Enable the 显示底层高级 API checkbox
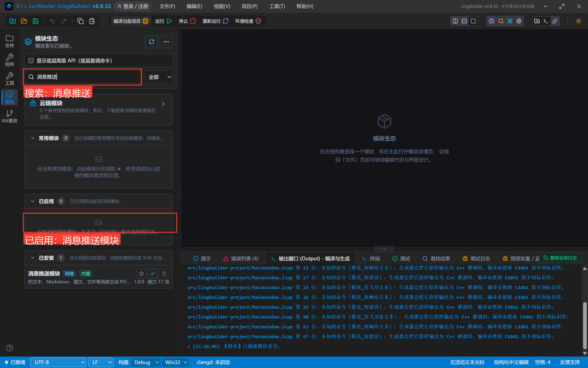This screenshot has height=368, width=588. 31,61
